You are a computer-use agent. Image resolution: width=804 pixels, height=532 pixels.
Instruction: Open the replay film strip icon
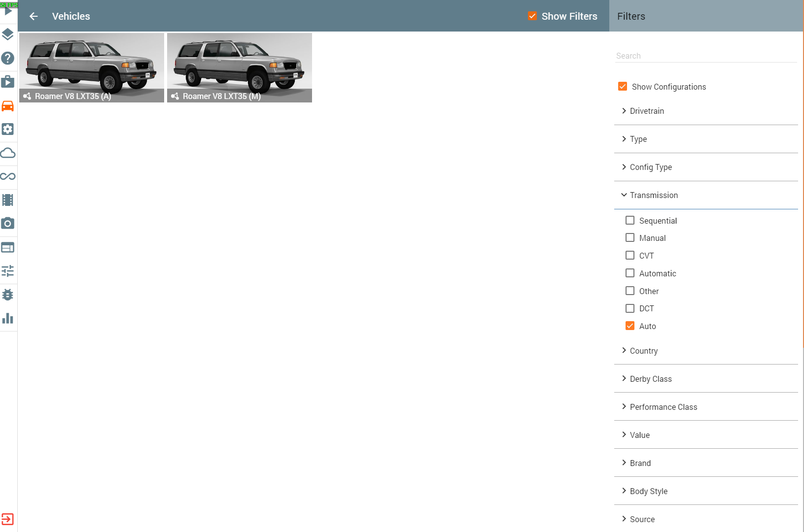[x=7, y=200]
